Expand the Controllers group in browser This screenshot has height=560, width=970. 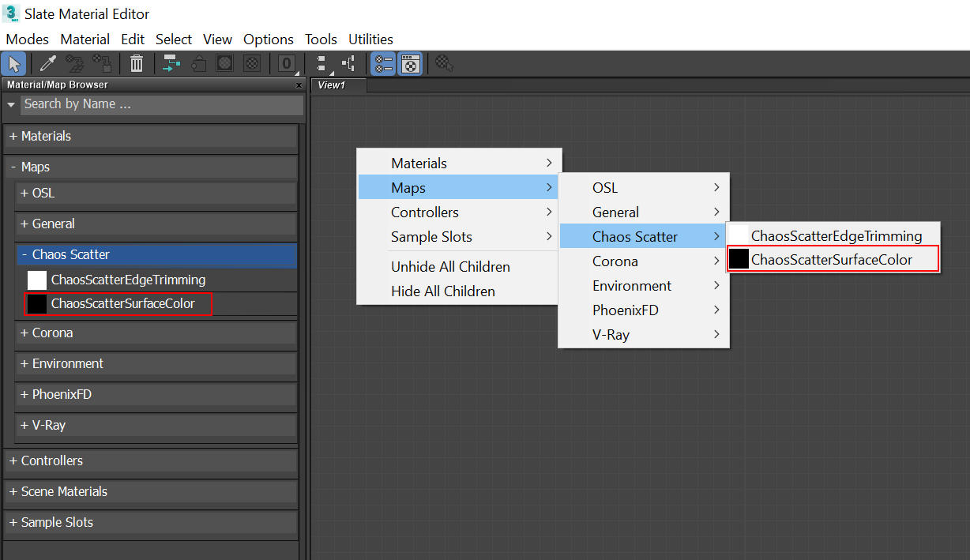tap(151, 460)
